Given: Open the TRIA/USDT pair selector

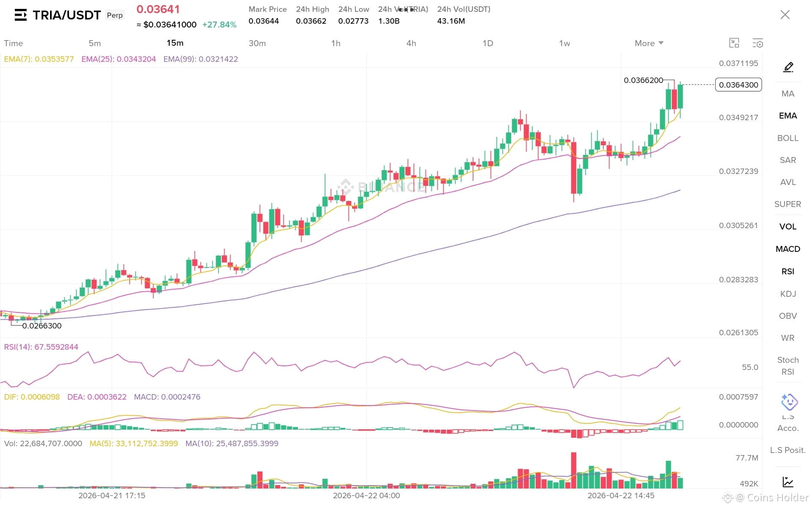Looking at the screenshot, I should coord(67,15).
